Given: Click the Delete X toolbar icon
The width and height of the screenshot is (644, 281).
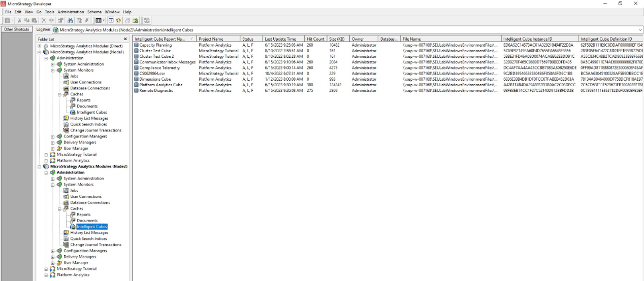Looking at the screenshot, I should (44, 20).
